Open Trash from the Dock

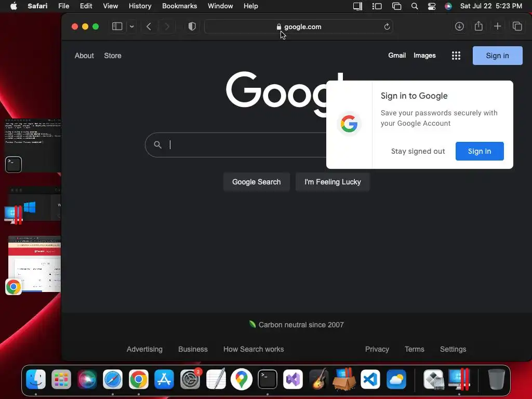pos(496,379)
